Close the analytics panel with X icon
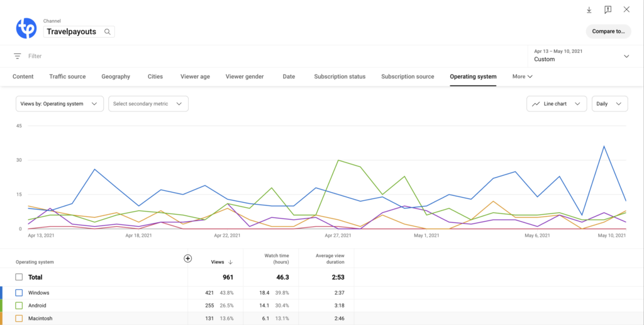Viewport: 644px width, 325px height. 626,10
